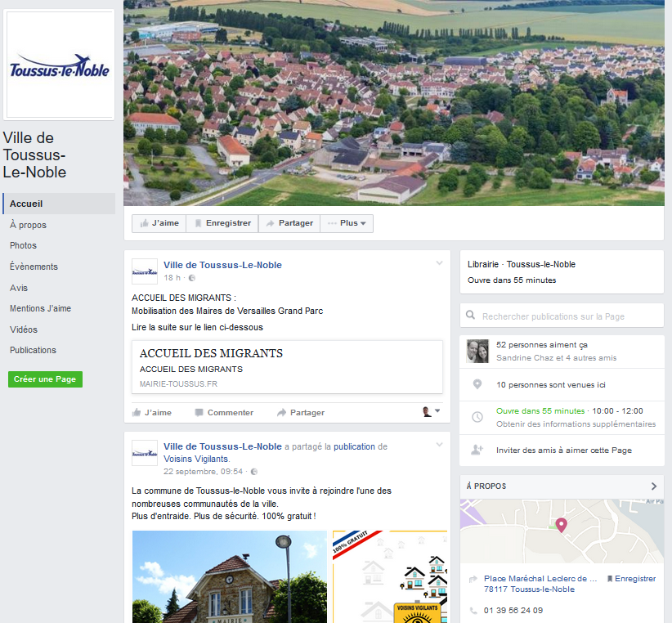672x623 pixels.
Task: Click the thumbs-up J'aime on the migrants post
Action: pos(152,413)
